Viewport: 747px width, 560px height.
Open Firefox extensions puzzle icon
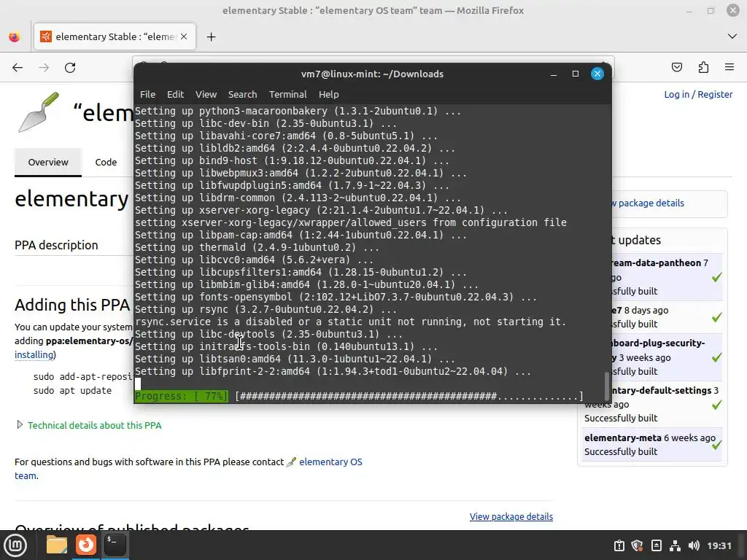703,67
